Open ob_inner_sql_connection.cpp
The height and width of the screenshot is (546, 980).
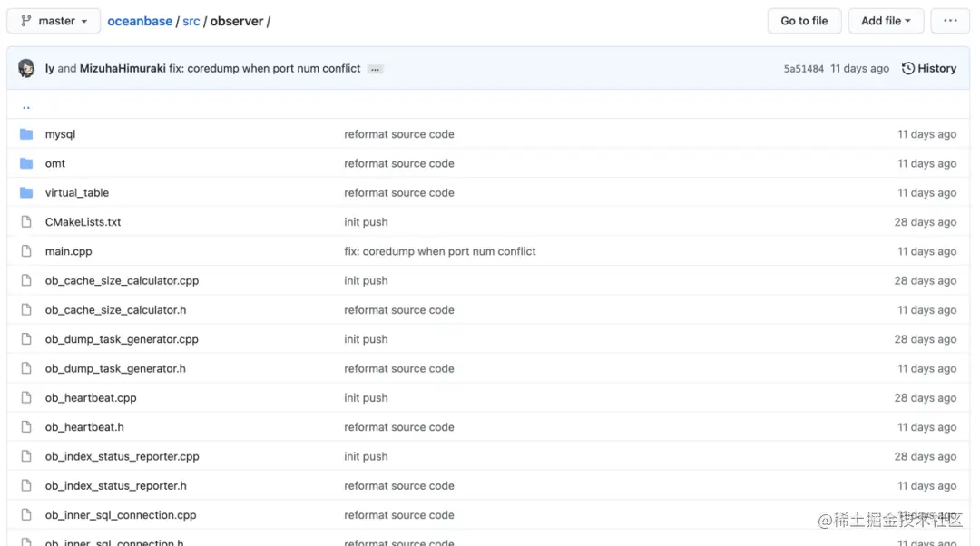[121, 515]
